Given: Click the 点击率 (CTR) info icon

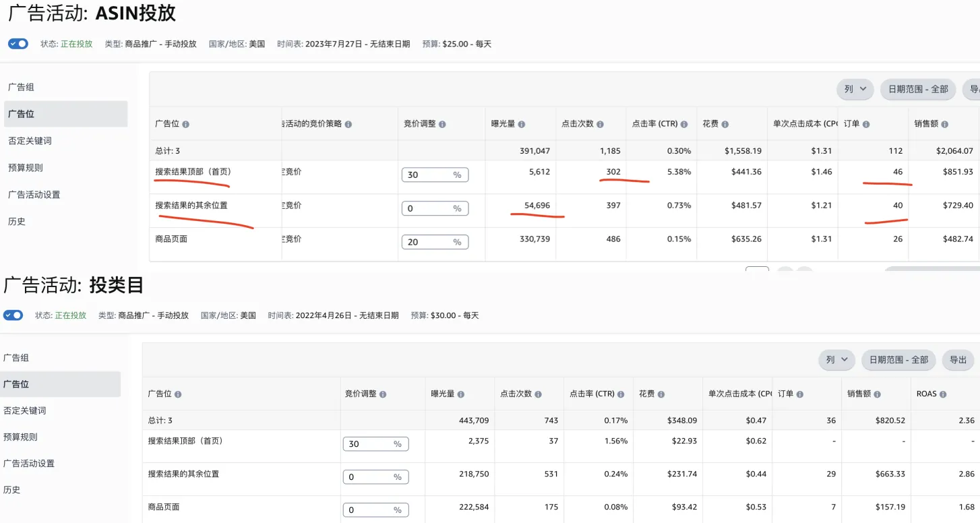Looking at the screenshot, I should [683, 124].
